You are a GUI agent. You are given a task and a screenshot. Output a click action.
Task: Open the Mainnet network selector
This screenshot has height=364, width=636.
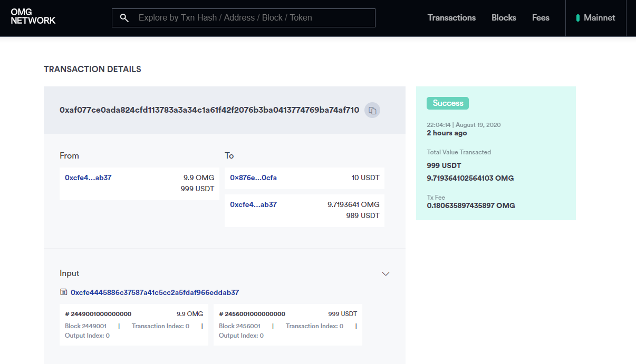click(596, 18)
